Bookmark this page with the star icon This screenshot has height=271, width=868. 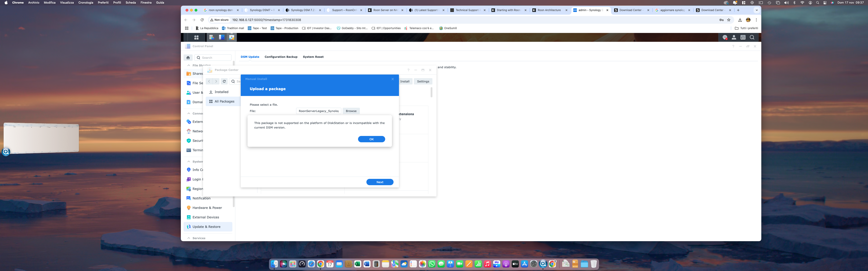coord(729,20)
